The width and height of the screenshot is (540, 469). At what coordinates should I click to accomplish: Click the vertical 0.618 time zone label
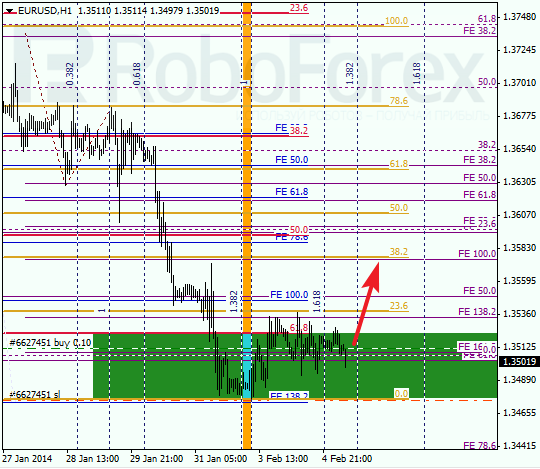tap(137, 74)
